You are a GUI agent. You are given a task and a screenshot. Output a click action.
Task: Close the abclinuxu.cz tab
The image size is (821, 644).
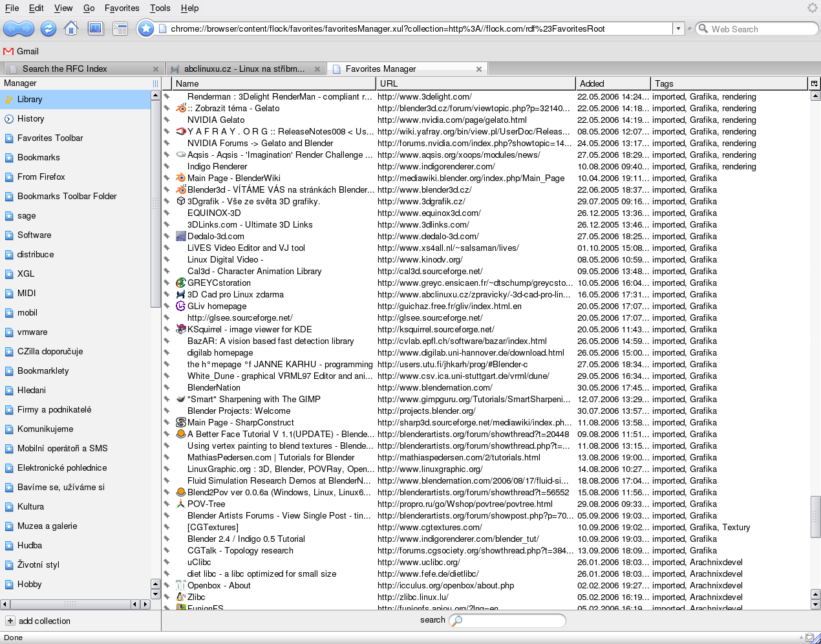(x=317, y=69)
